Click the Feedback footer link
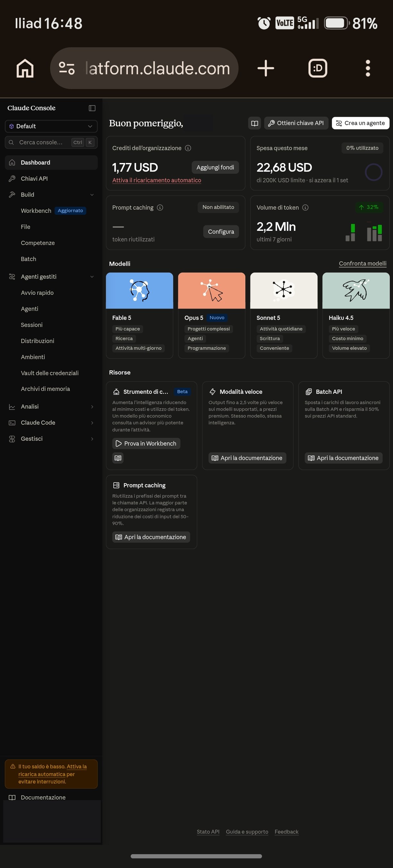The height and width of the screenshot is (868, 393). [287, 832]
